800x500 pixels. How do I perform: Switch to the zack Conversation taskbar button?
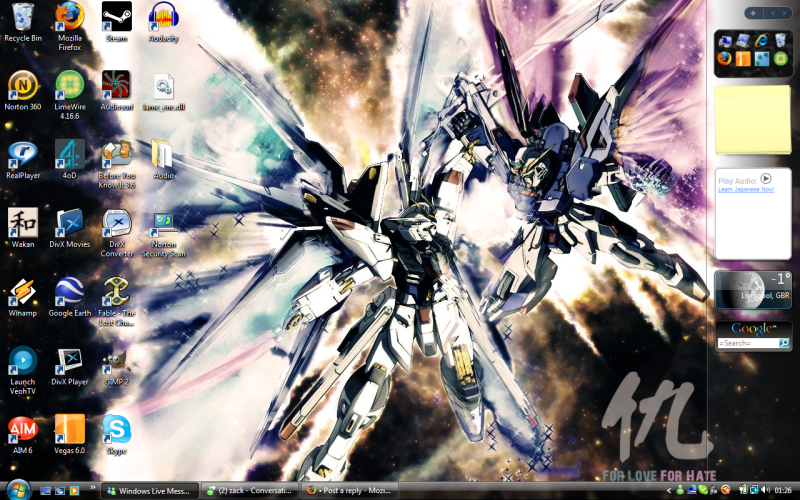pyautogui.click(x=251, y=491)
